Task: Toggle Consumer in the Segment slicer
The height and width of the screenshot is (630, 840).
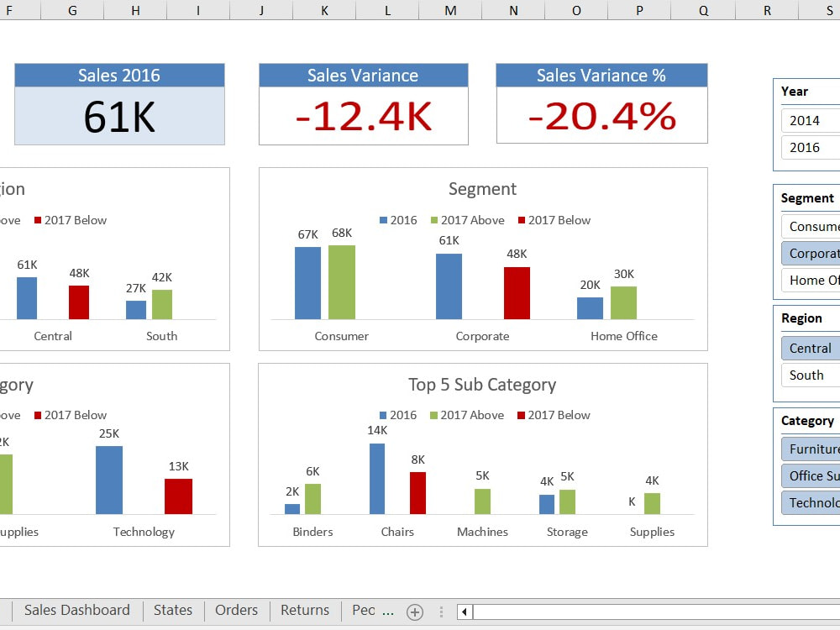Action: tap(811, 227)
